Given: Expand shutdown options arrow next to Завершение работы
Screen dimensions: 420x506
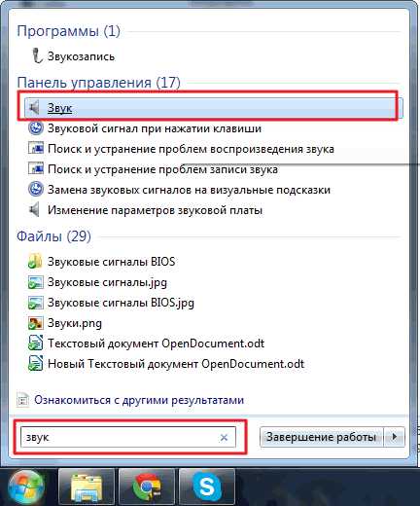Looking at the screenshot, I should (394, 437).
